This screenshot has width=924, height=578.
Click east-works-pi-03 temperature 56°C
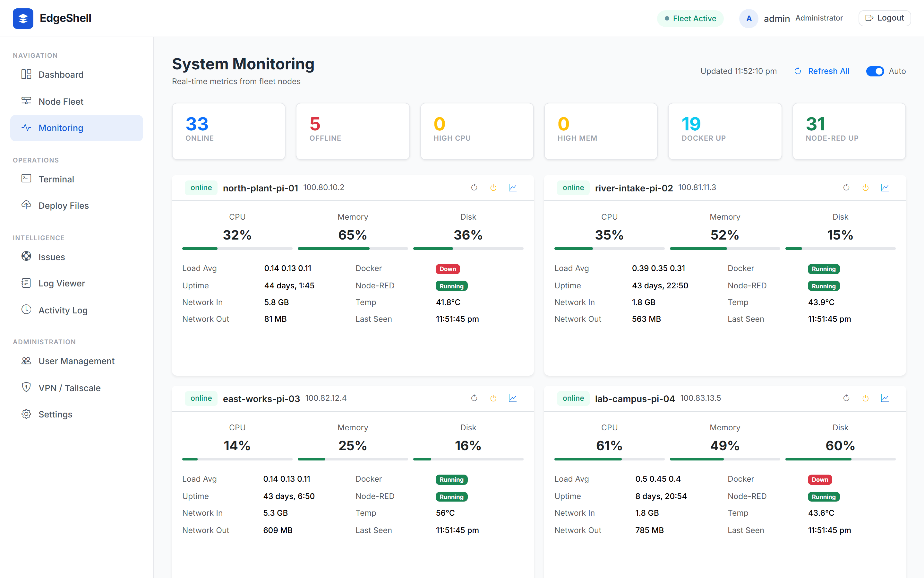pos(445,512)
